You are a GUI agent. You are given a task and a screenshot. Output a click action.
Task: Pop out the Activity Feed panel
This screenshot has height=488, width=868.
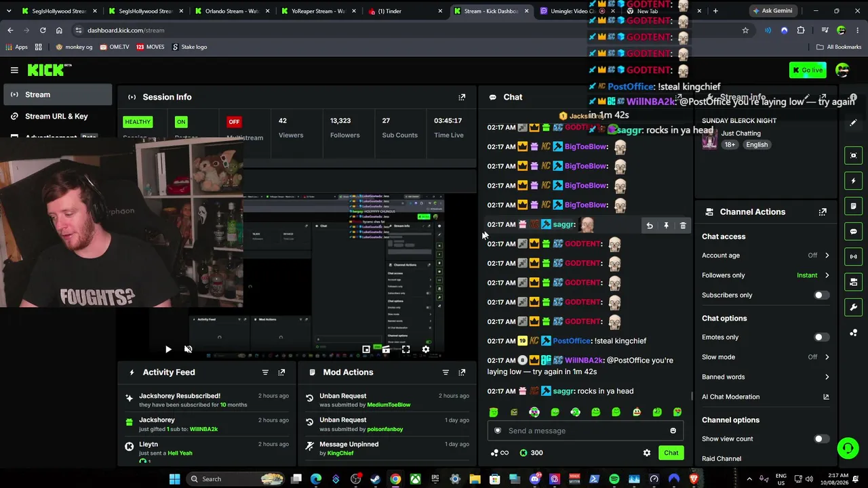pos(281,372)
